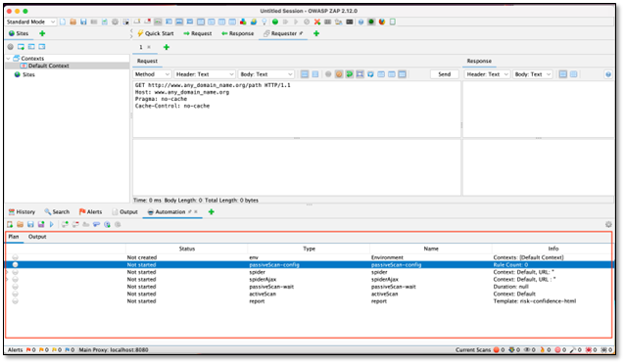The height and width of the screenshot is (364, 625).
Task: Launch browser with the Firefox icon
Action: click(382, 22)
